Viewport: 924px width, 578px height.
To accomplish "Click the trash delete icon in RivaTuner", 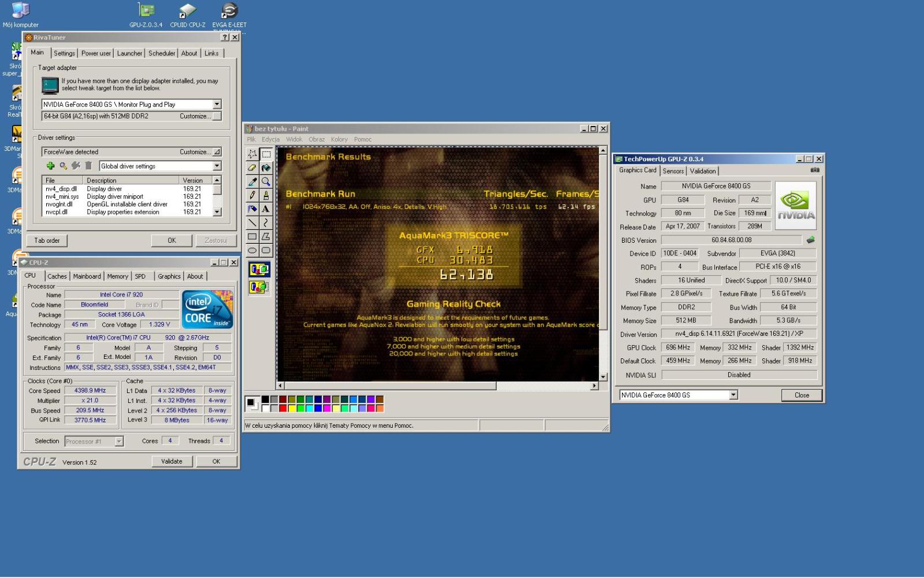I will (88, 166).
